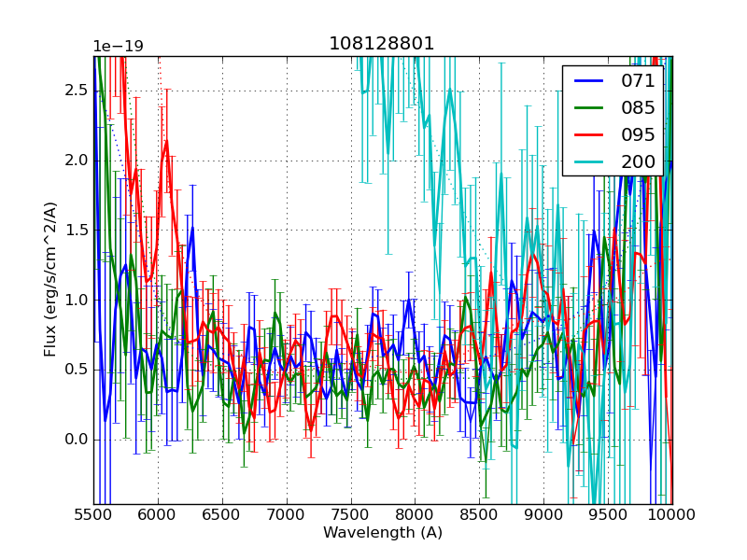Click the 1e-19 exponent label
This screenshot has height=560, width=747.
[x=118, y=47]
